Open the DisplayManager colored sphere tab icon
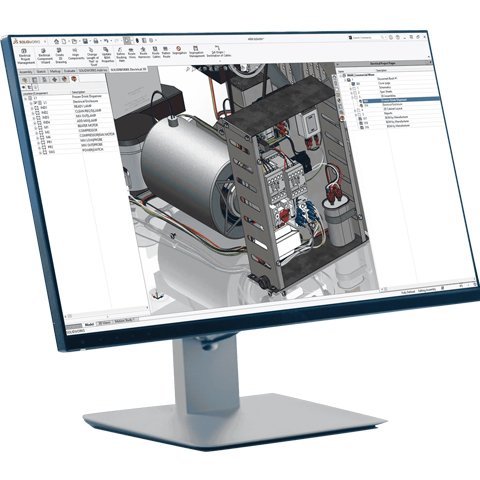This screenshot has width=480, height=480. [65, 79]
